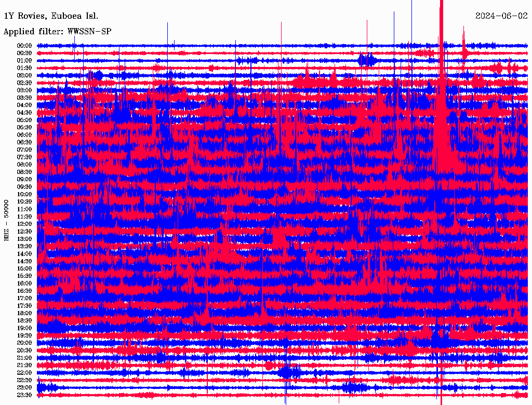Select the 22:30 time label
The image size is (532, 405).
pos(24,380)
